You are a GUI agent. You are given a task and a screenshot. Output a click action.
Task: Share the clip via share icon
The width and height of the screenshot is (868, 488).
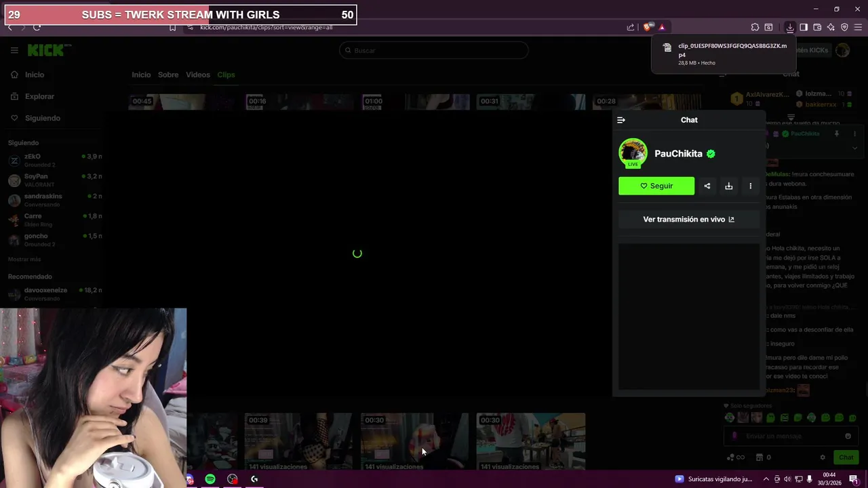(707, 186)
